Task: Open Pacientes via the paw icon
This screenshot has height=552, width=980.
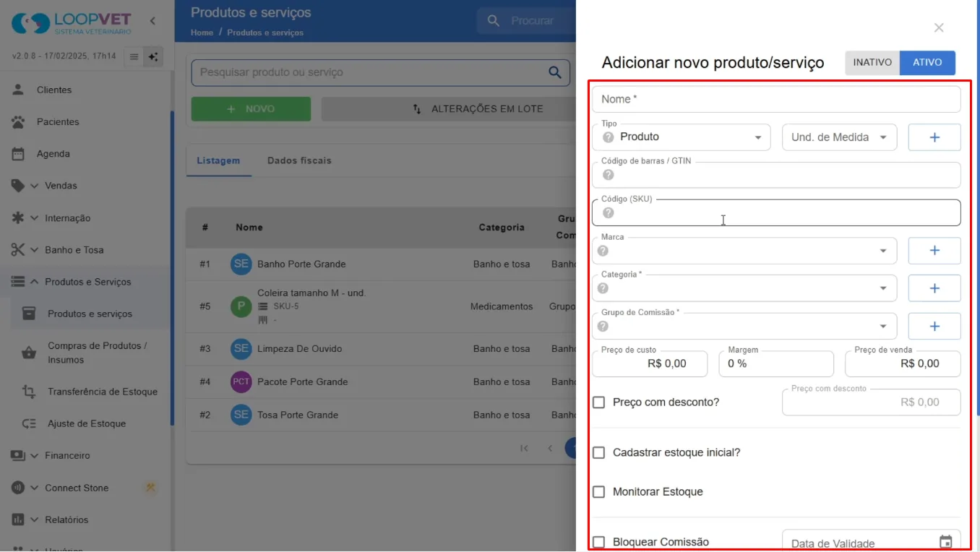Action: pos(18,122)
